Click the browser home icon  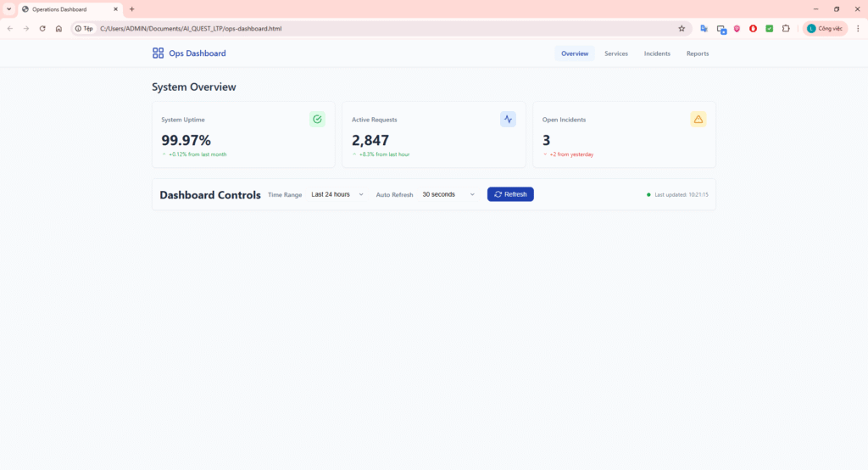(58, 28)
